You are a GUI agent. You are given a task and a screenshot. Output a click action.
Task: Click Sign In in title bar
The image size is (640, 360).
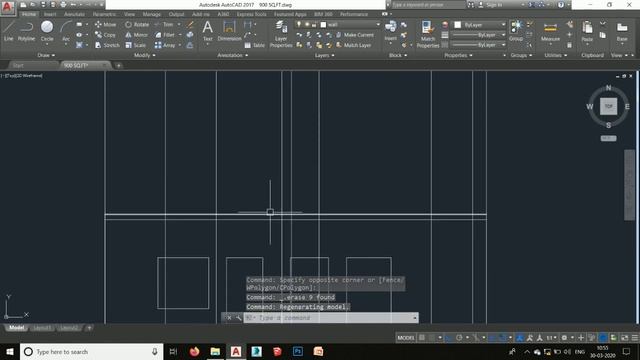point(494,5)
